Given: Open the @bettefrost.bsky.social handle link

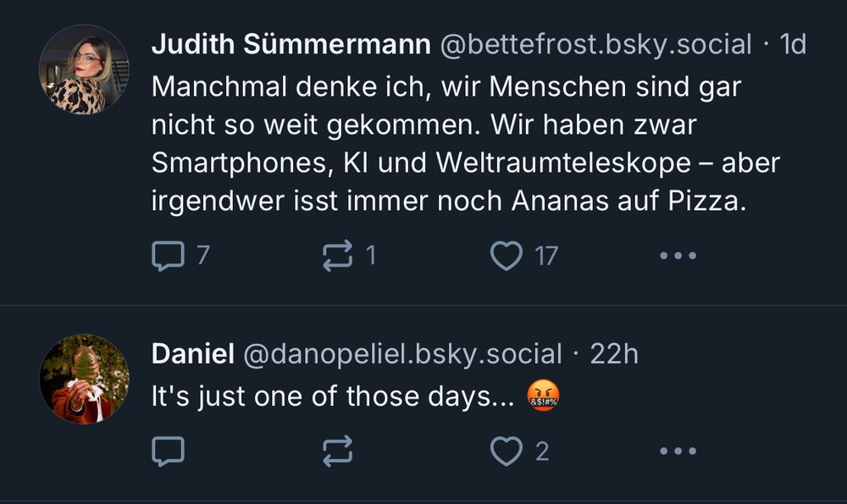Looking at the screenshot, I should click(x=595, y=45).
